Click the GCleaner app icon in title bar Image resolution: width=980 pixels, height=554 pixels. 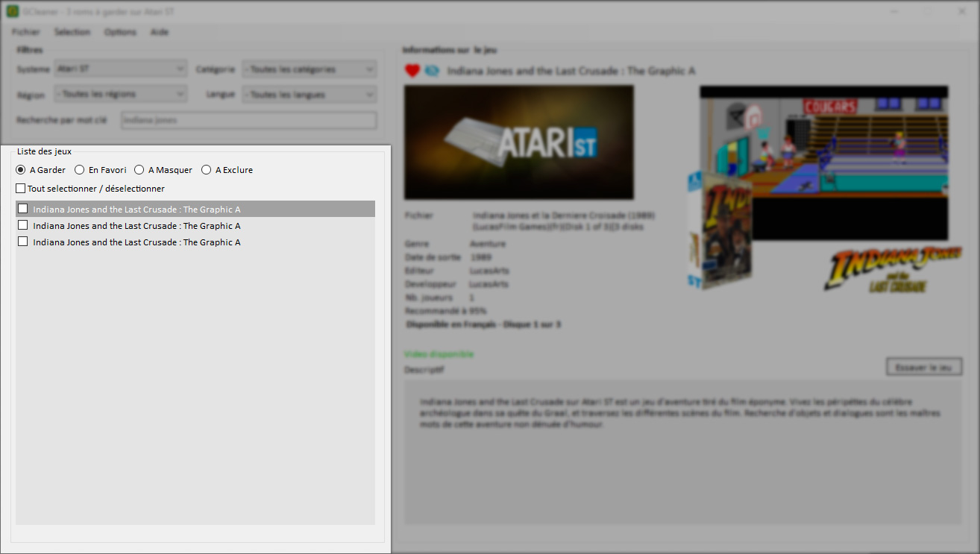point(13,12)
